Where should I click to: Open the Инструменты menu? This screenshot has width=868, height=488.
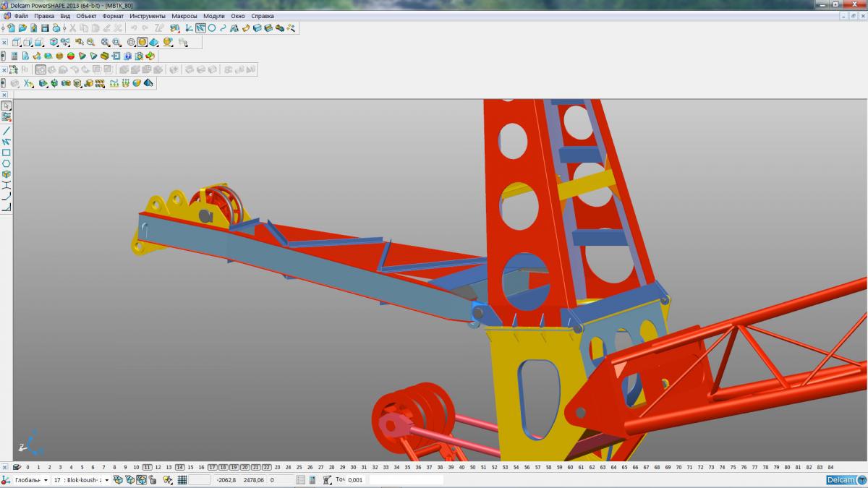click(x=148, y=16)
